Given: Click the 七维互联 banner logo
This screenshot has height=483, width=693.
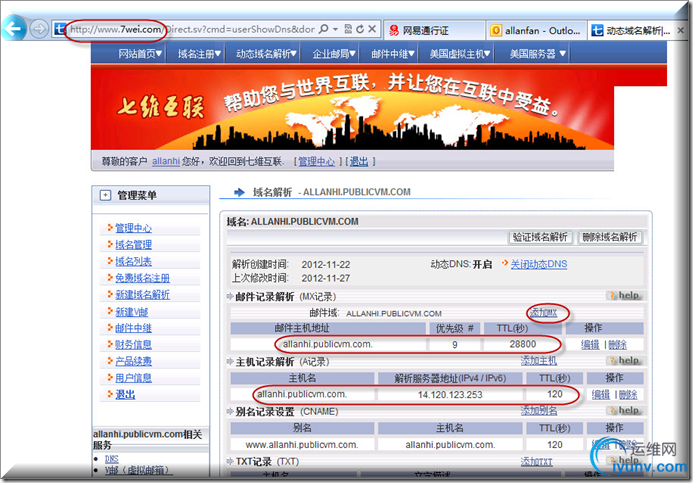Looking at the screenshot, I should click(160, 106).
